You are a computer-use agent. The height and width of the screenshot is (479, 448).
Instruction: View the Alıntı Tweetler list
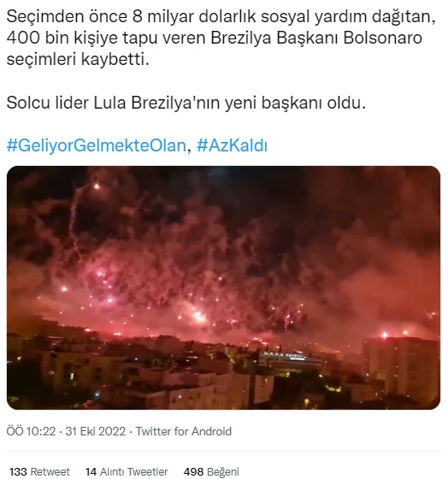pos(133,471)
